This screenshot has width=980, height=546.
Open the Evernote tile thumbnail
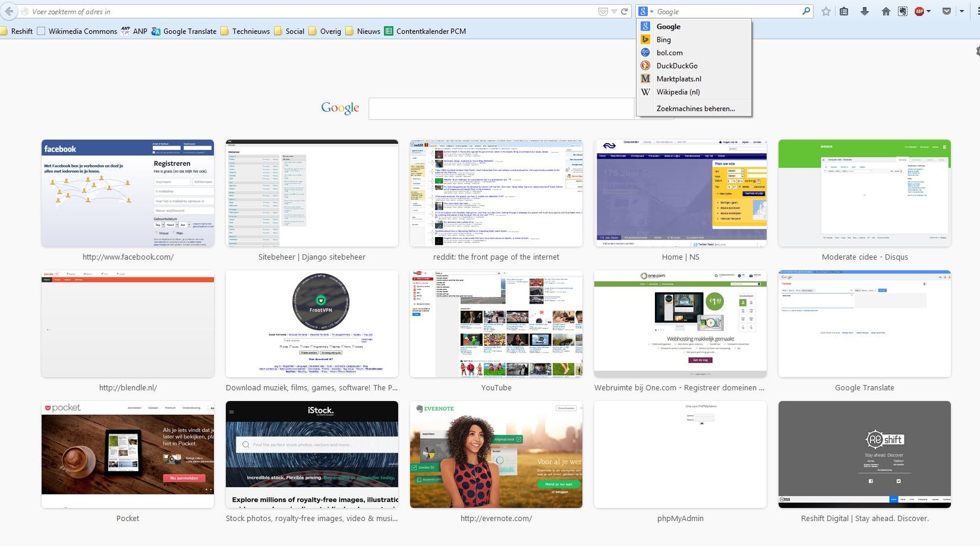[496, 455]
